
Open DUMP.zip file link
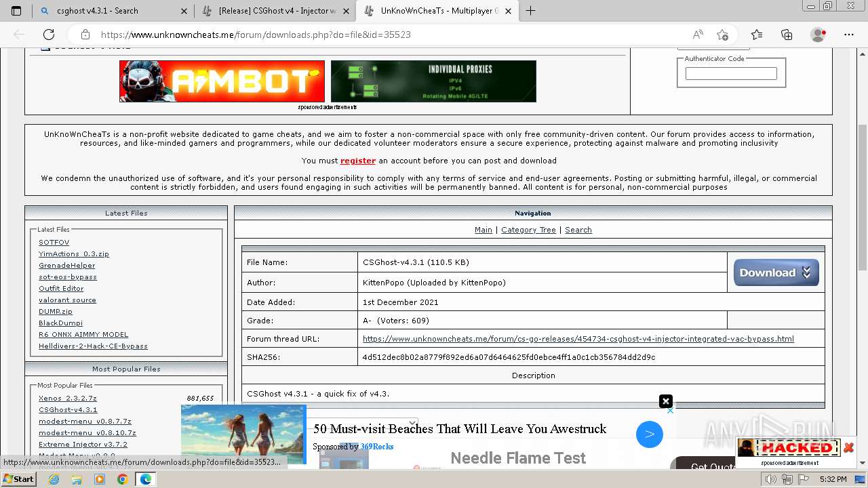coord(56,311)
